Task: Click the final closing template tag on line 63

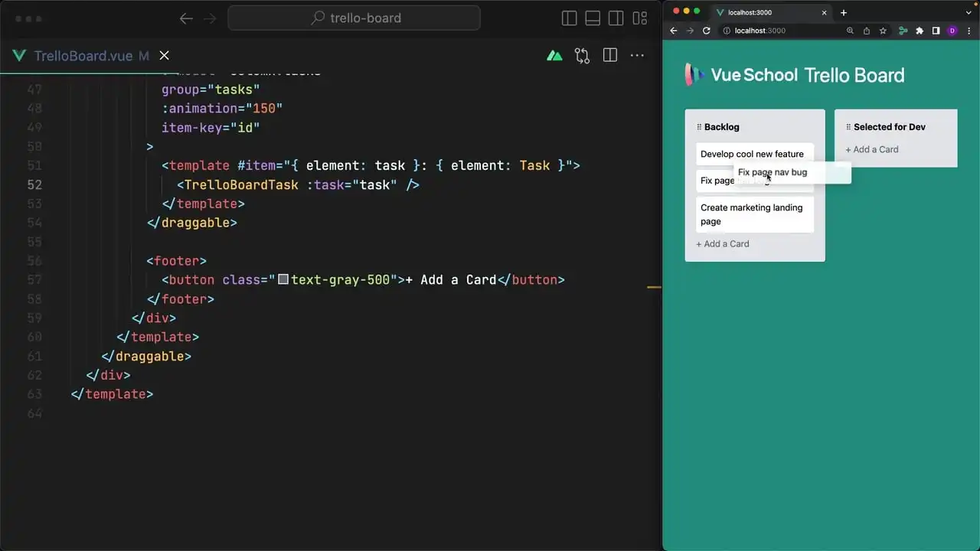Action: (112, 393)
